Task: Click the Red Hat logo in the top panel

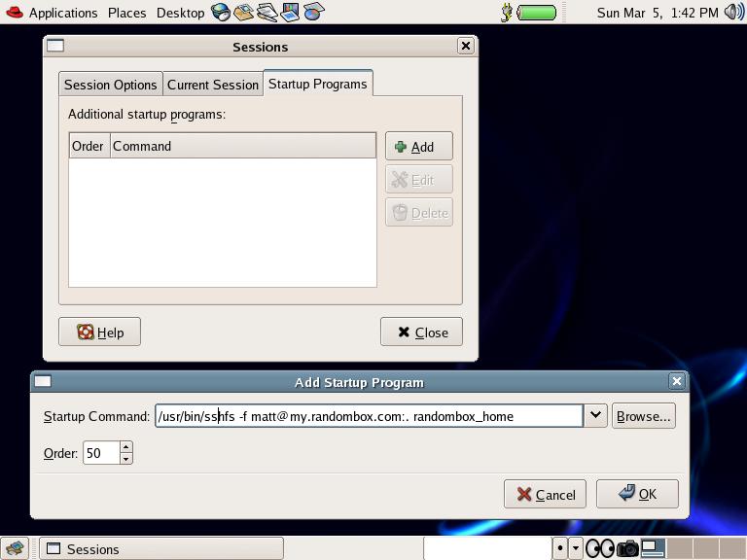Action: (15, 12)
